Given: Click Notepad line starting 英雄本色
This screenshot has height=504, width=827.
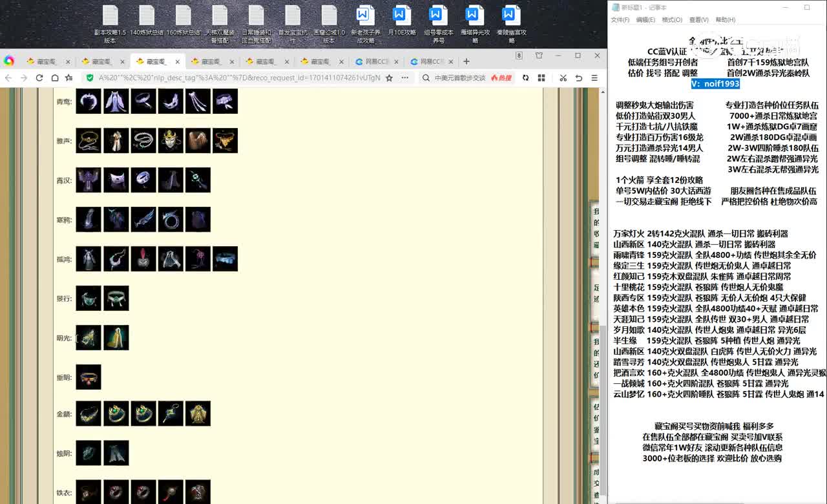Looking at the screenshot, I should [x=717, y=308].
